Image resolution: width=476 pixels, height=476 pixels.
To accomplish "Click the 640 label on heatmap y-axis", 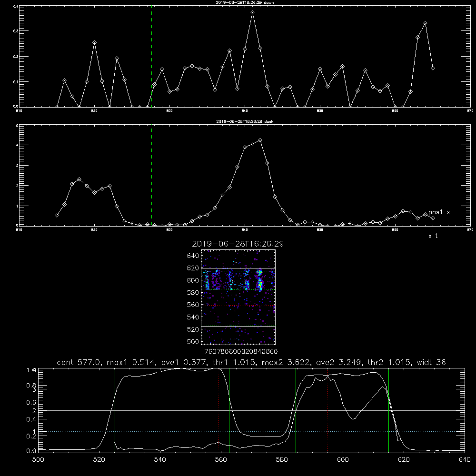I will tap(193, 256).
